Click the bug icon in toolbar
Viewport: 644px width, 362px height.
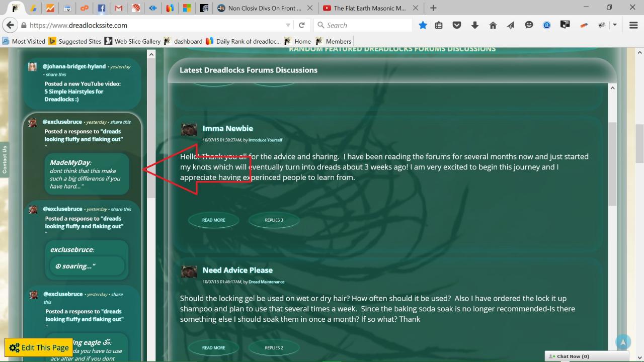(602, 25)
